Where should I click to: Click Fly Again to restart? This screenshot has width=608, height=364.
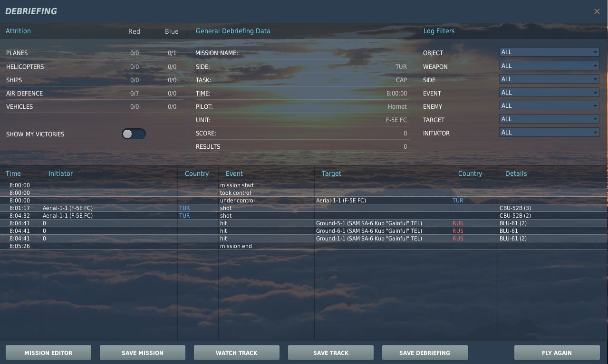tap(557, 353)
